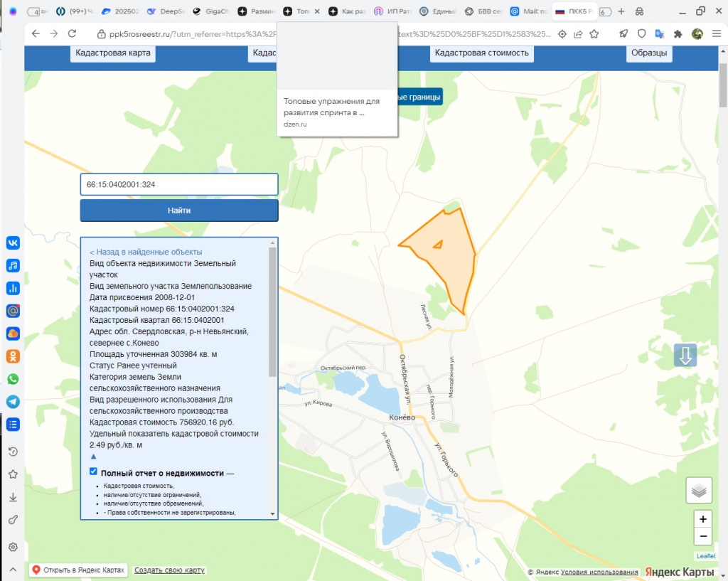
Task: Open VK from the browser sidebar
Action: click(x=13, y=242)
